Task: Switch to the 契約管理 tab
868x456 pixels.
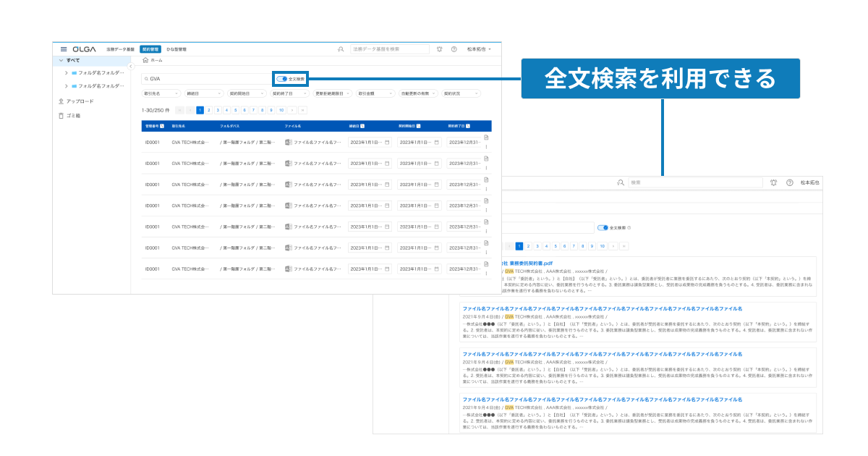Action: (150, 49)
